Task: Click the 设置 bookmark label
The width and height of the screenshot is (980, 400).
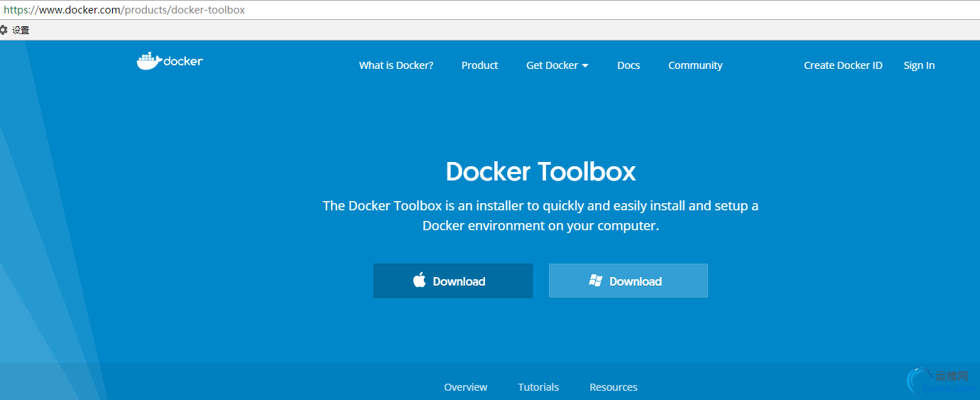Action: tap(21, 30)
